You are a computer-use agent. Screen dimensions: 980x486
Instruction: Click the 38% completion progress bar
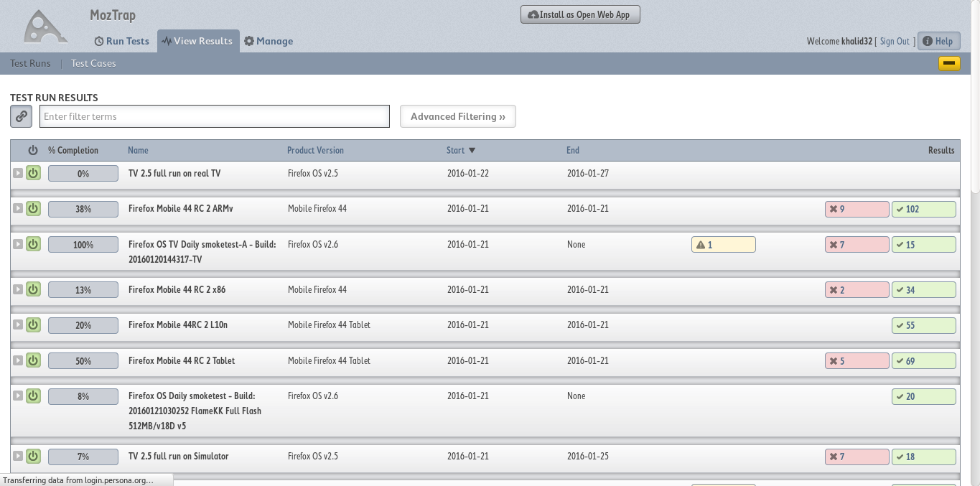83,209
